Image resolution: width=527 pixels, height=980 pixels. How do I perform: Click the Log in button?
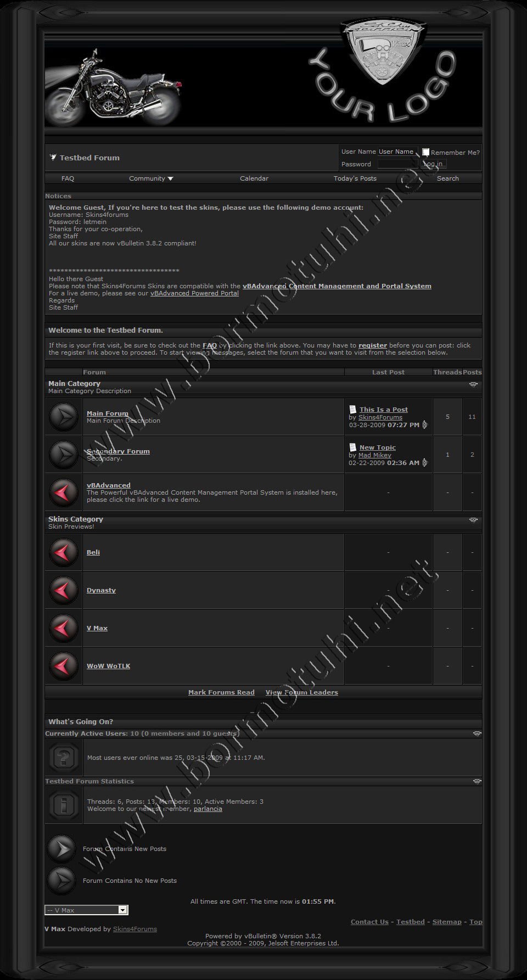pos(433,164)
